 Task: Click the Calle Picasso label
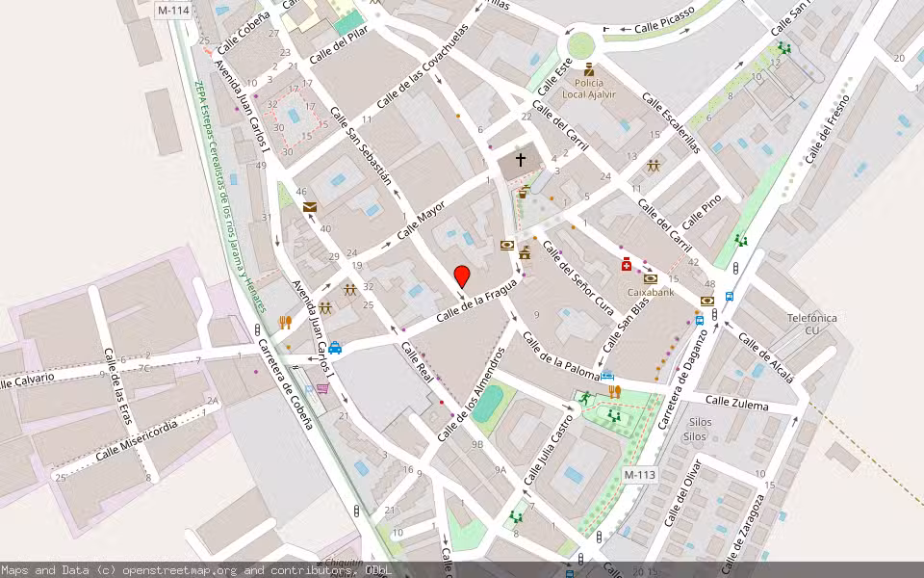click(665, 19)
